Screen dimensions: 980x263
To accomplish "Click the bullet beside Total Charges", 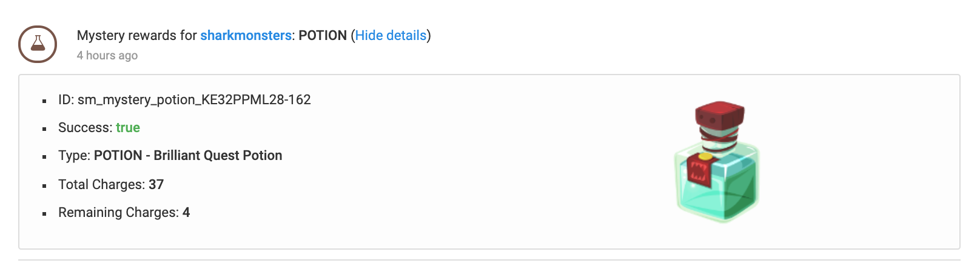I will pos(44,186).
